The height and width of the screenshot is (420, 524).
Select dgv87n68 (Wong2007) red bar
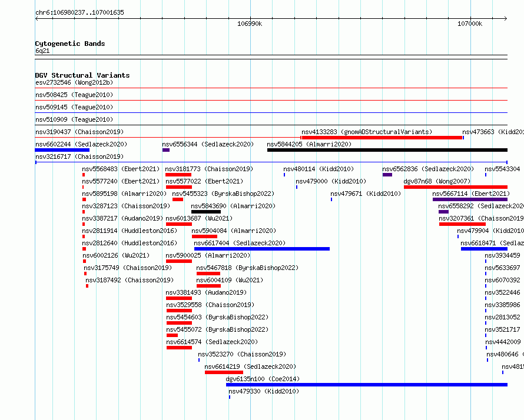[x=456, y=187]
